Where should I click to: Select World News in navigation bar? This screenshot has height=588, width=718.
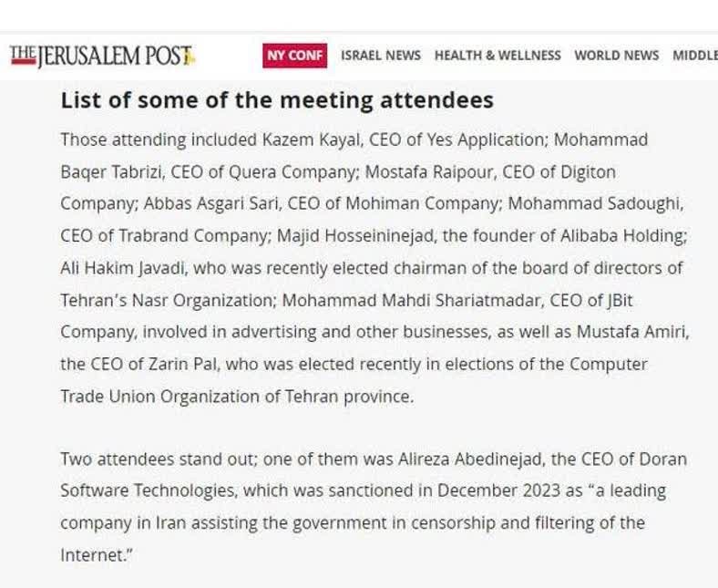[616, 56]
